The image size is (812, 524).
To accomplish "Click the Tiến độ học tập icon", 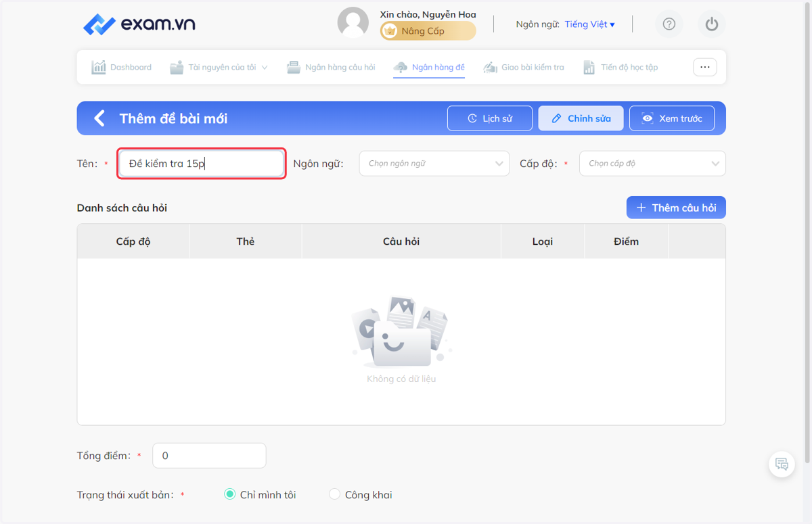I will click(x=589, y=67).
